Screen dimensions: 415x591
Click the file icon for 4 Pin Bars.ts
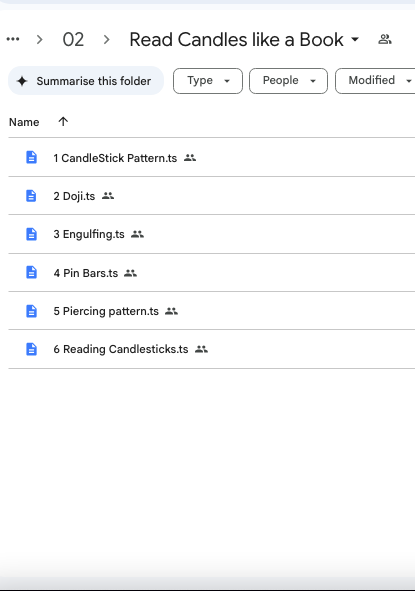(x=31, y=272)
